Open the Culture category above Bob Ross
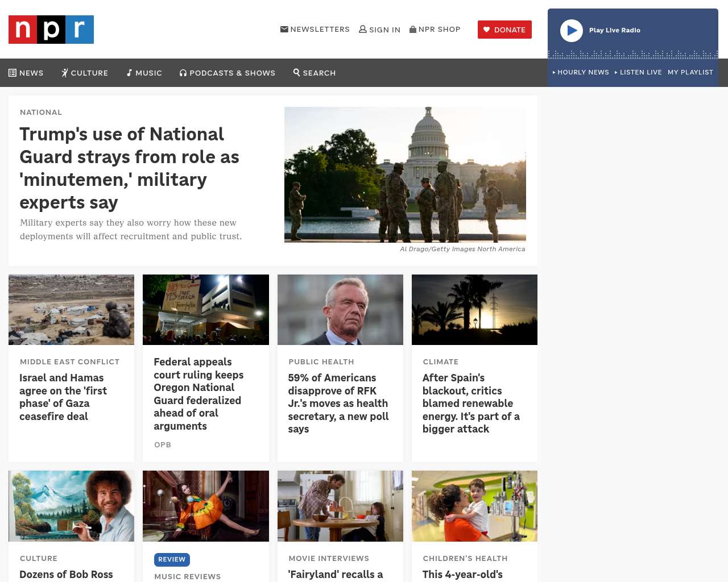Screen dimensions: 728x582 tap(39, 558)
